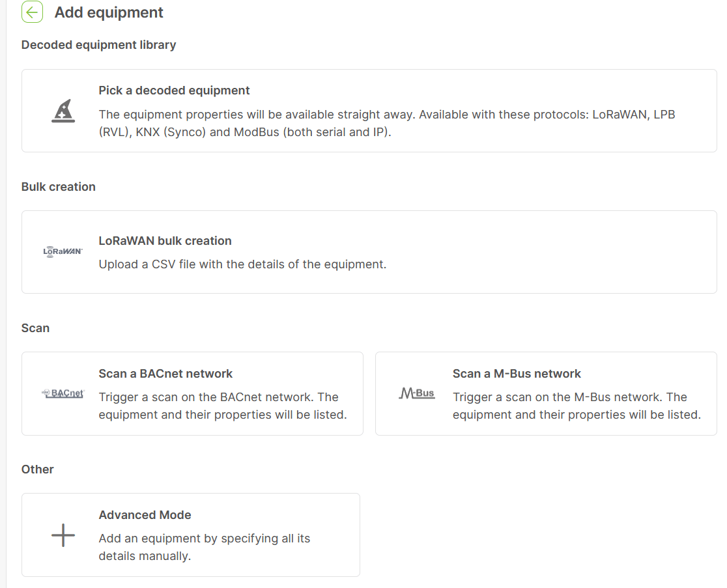This screenshot has width=727, height=588.
Task: Choose "Scan a BACnet network" title
Action: point(165,374)
